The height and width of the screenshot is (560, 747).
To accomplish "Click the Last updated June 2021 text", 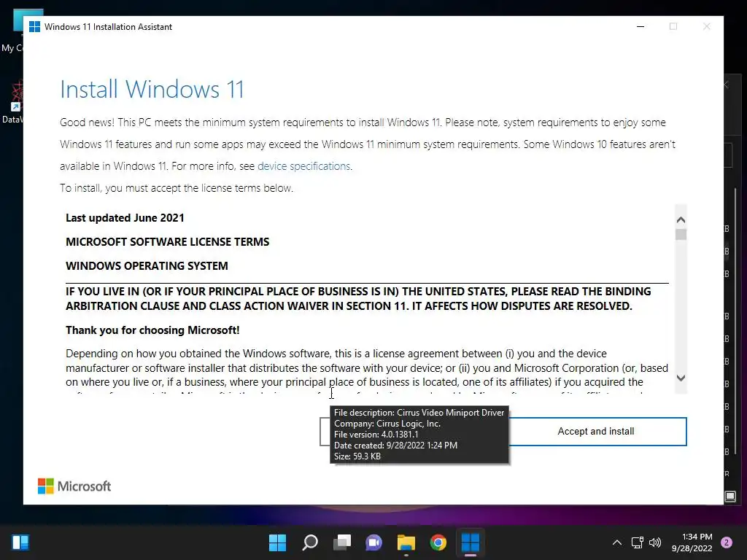I will coord(125,217).
